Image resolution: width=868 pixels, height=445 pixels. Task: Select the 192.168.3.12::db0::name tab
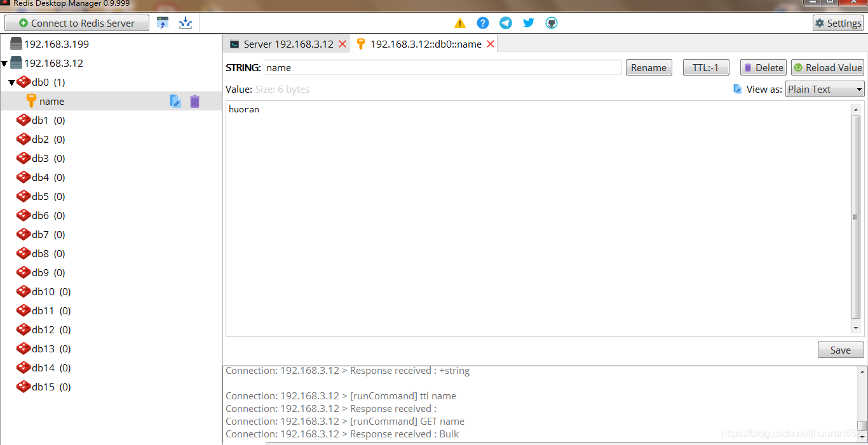424,44
